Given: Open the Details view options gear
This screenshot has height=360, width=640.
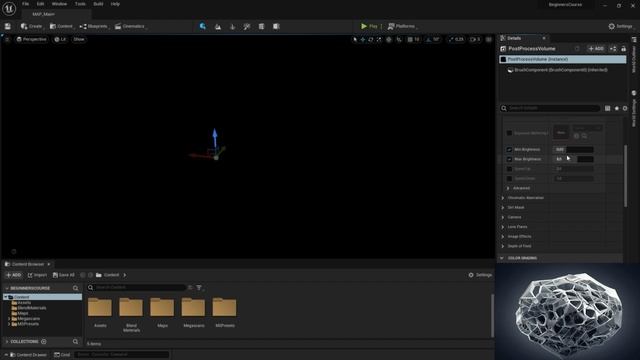Looking at the screenshot, I should (x=625, y=108).
